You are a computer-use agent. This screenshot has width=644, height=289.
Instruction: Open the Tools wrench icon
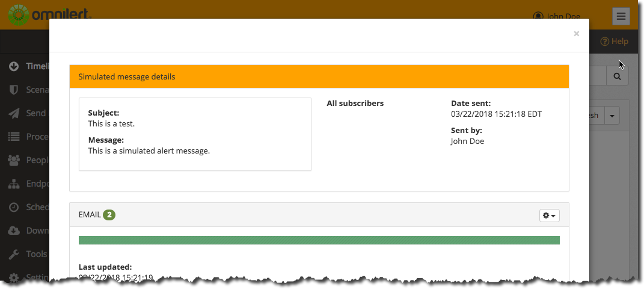point(14,254)
